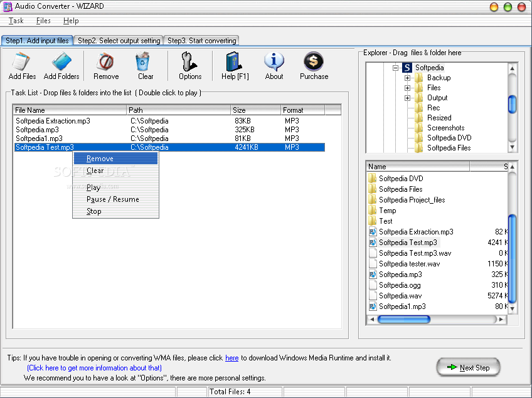Select the Files folder in explorer tree
532x398 pixels.
[428, 88]
